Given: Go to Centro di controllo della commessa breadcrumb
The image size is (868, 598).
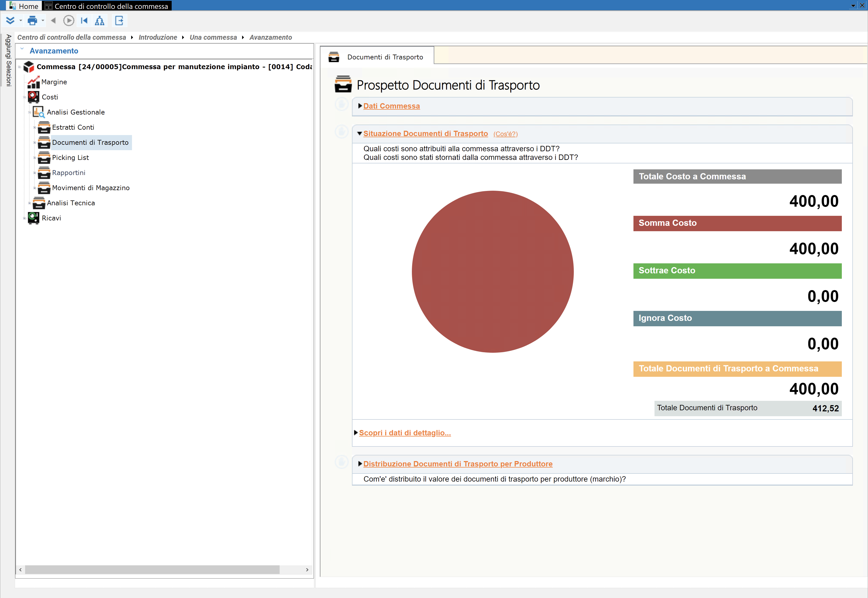Looking at the screenshot, I should [x=72, y=38].
